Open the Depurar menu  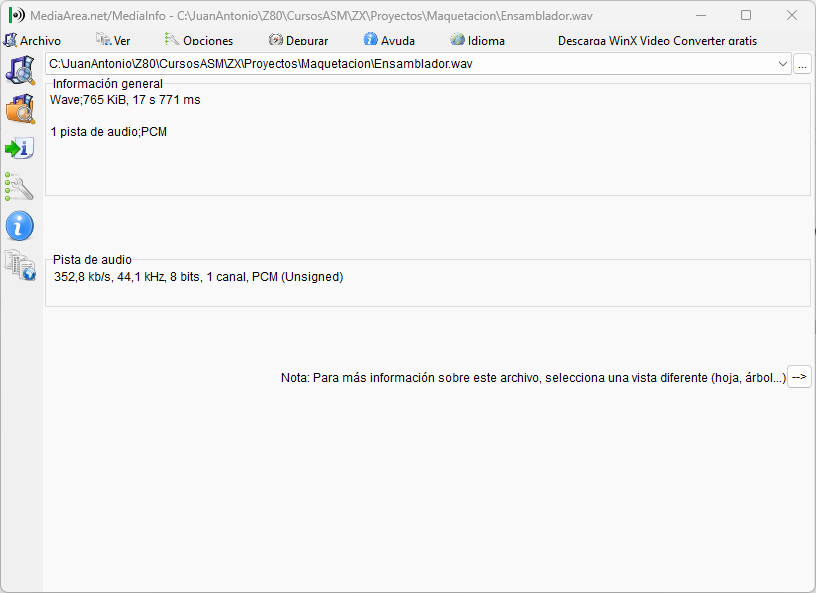pos(298,41)
